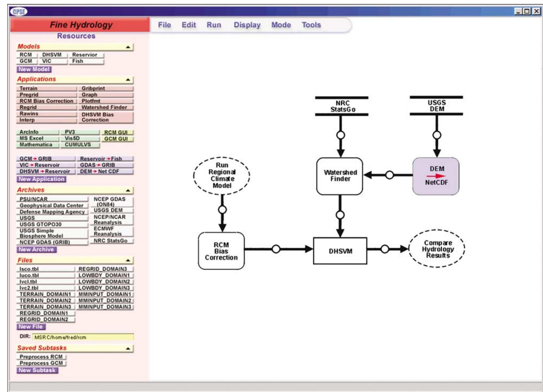Click connector circle between Watershed Finder and DHSVM
The height and width of the screenshot is (392, 543).
click(340, 215)
